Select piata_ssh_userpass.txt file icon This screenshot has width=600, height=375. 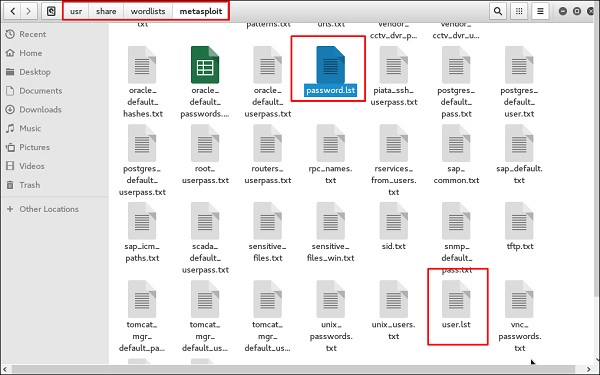[x=393, y=65]
